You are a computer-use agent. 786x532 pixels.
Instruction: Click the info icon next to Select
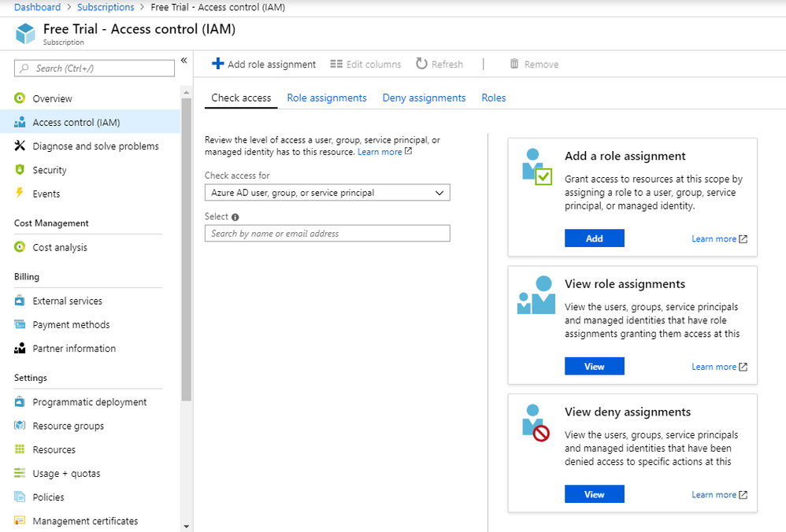coord(235,217)
